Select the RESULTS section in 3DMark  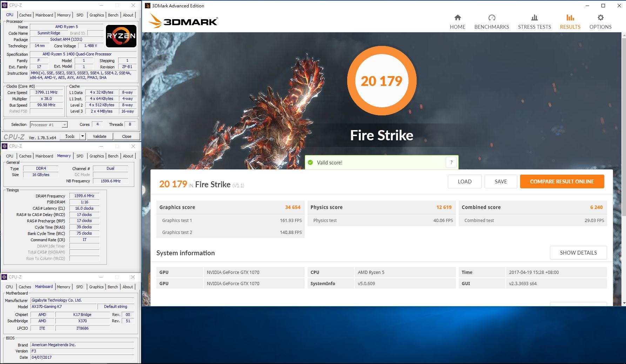click(x=570, y=22)
